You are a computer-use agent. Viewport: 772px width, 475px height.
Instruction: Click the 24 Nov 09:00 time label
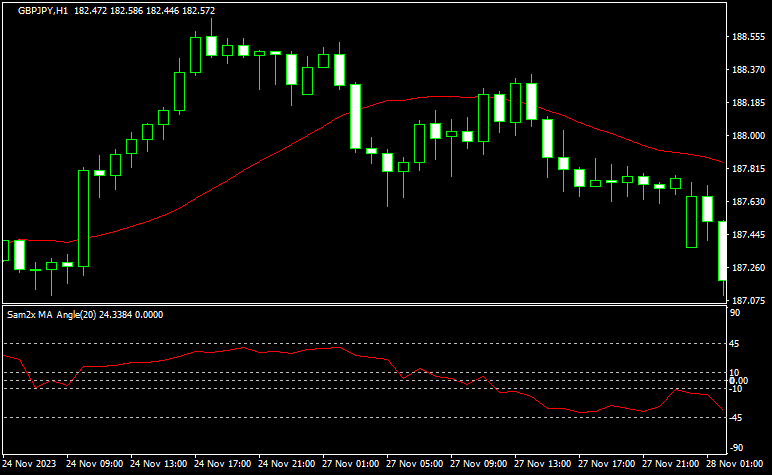[x=95, y=464]
